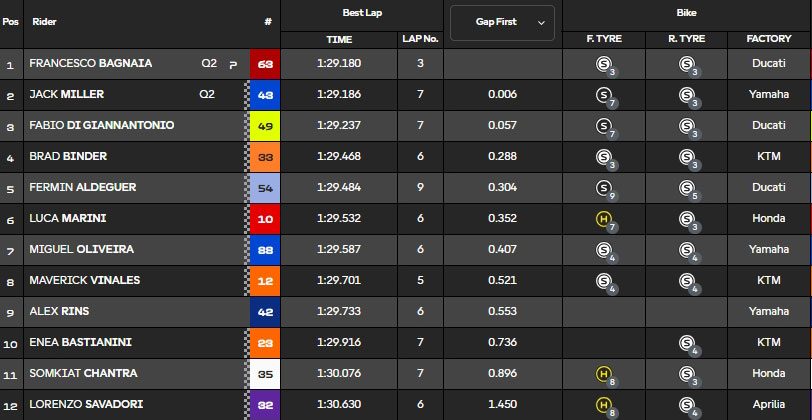Click the Q2 label beside Jack Miller

click(x=207, y=95)
